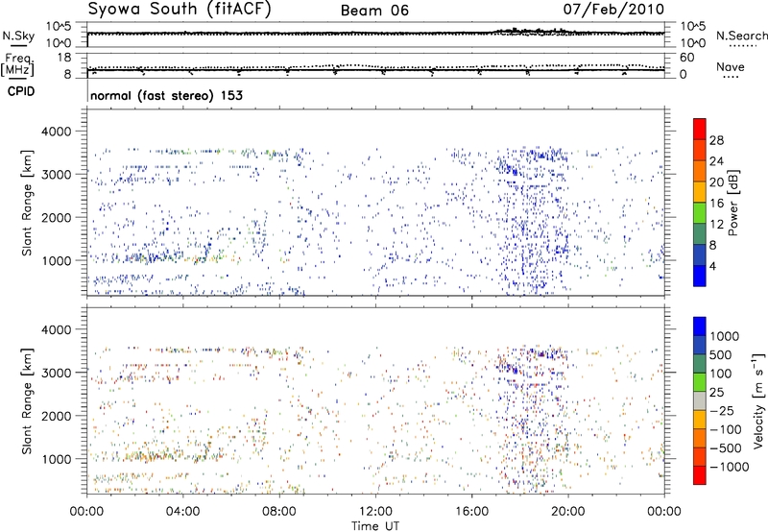The width and height of the screenshot is (768, 532).
Task: Click orange Velocity segment between -100 and -500
Action: (700, 438)
